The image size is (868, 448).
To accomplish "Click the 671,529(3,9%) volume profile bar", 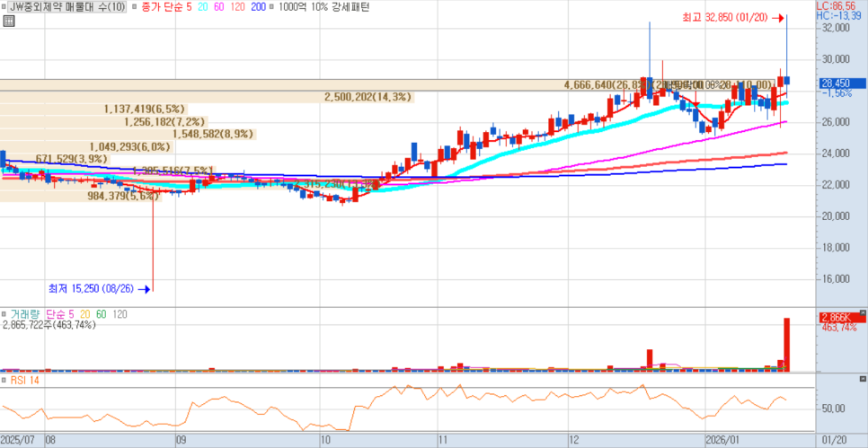I will [56, 159].
